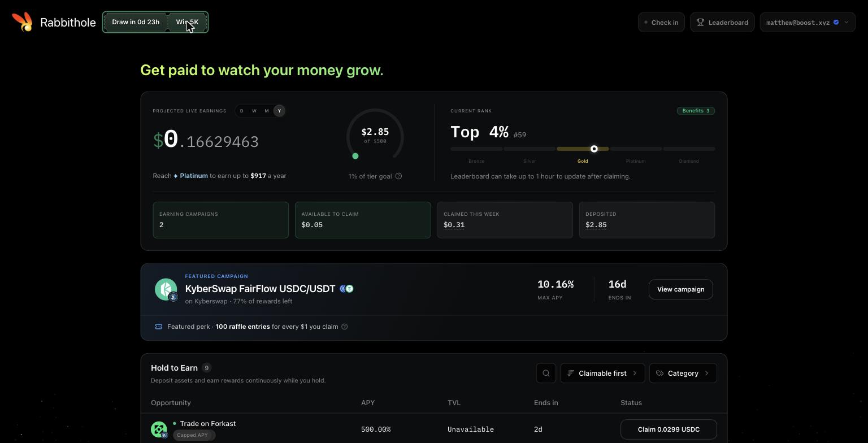Click the APY column header
The height and width of the screenshot is (443, 868).
point(368,403)
